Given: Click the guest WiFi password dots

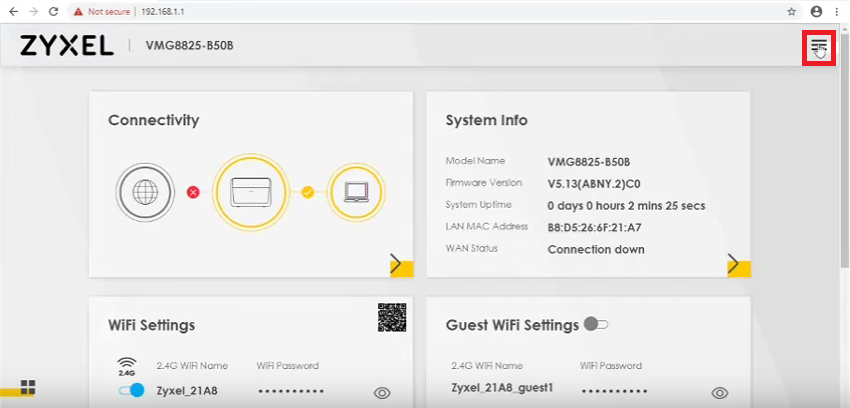Looking at the screenshot, I should click(614, 391).
